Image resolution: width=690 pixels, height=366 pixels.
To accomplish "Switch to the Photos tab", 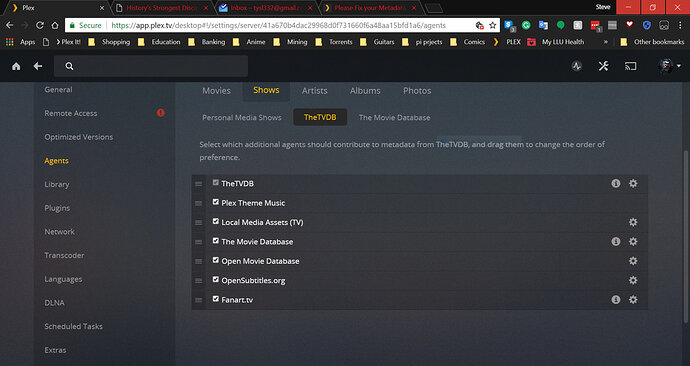I will 417,91.
